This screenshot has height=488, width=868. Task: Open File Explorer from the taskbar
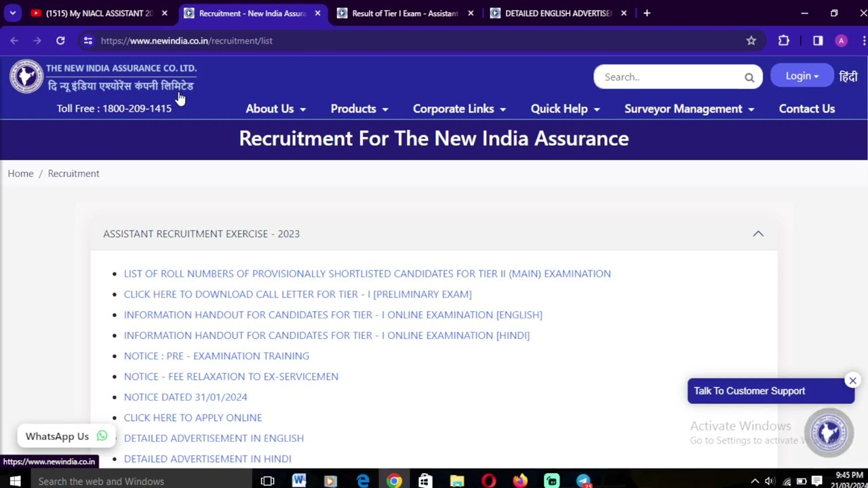(457, 481)
